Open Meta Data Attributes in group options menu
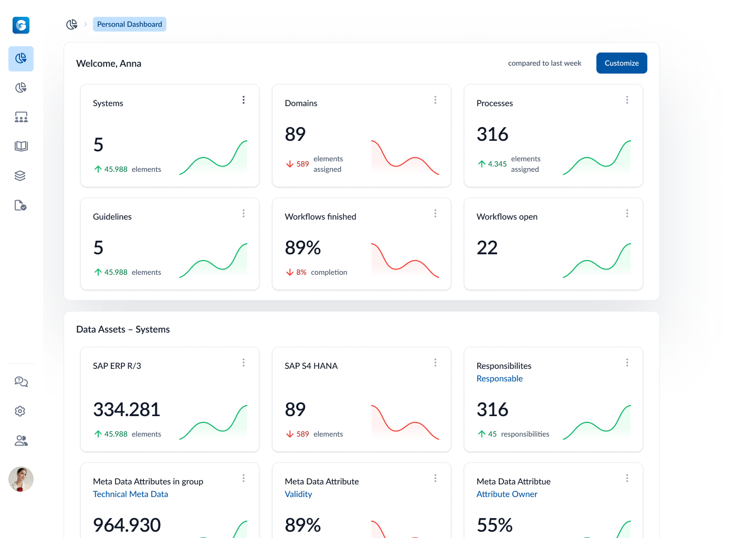756x538 pixels. 244,478
